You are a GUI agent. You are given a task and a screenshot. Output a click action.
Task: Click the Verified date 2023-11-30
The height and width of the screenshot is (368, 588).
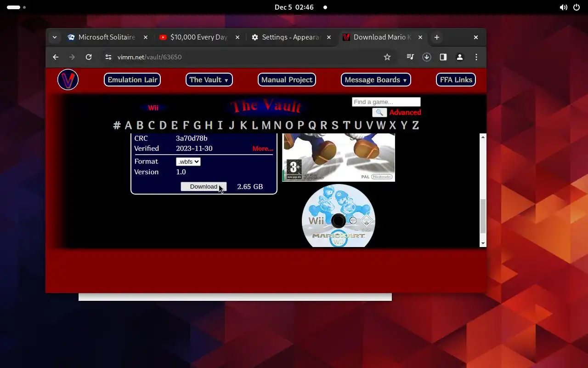[x=194, y=149]
